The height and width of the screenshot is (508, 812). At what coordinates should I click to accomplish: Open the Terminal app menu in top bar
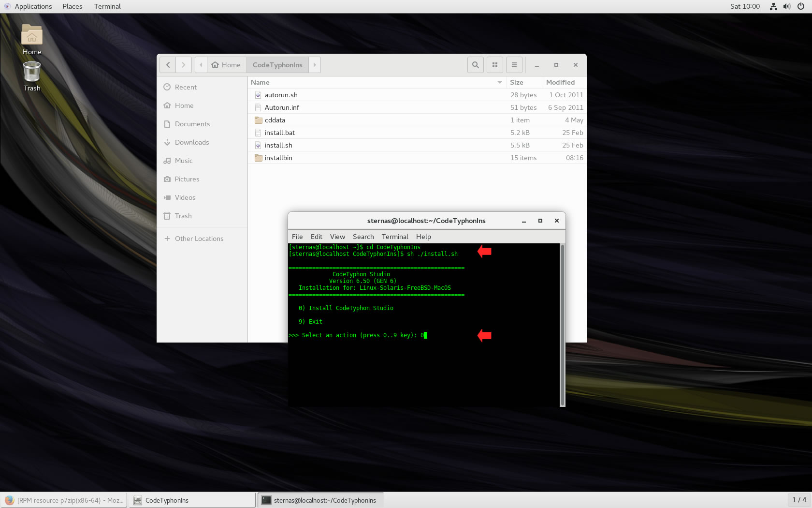pyautogui.click(x=107, y=6)
